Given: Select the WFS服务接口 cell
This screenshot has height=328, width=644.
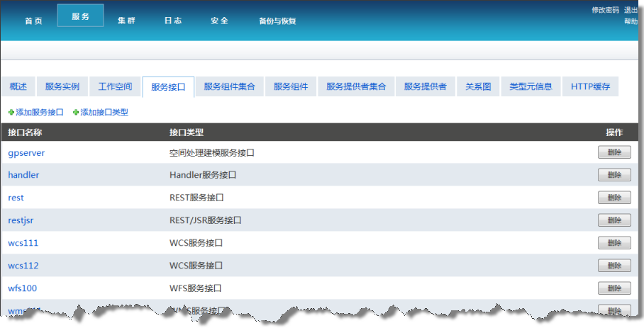Looking at the screenshot, I should click(x=196, y=288).
